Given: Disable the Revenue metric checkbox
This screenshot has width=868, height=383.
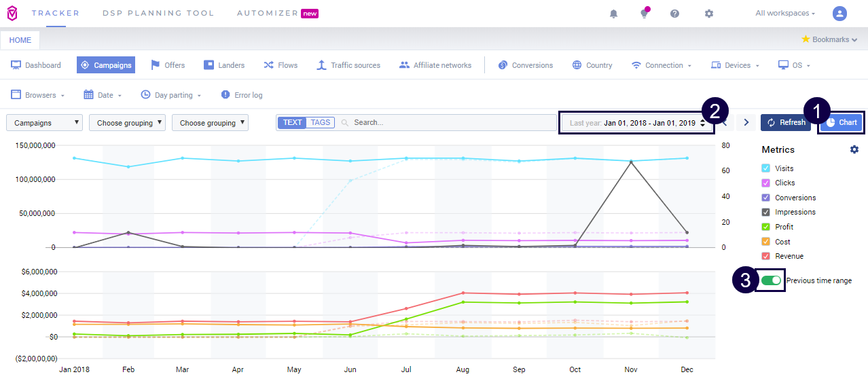Looking at the screenshot, I should [766, 256].
